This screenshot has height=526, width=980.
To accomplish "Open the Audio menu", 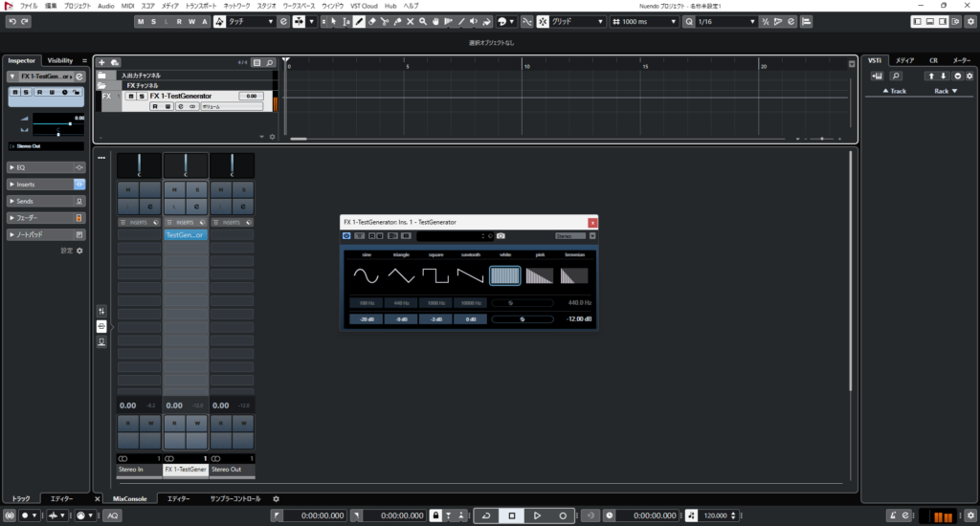I will tap(105, 6).
